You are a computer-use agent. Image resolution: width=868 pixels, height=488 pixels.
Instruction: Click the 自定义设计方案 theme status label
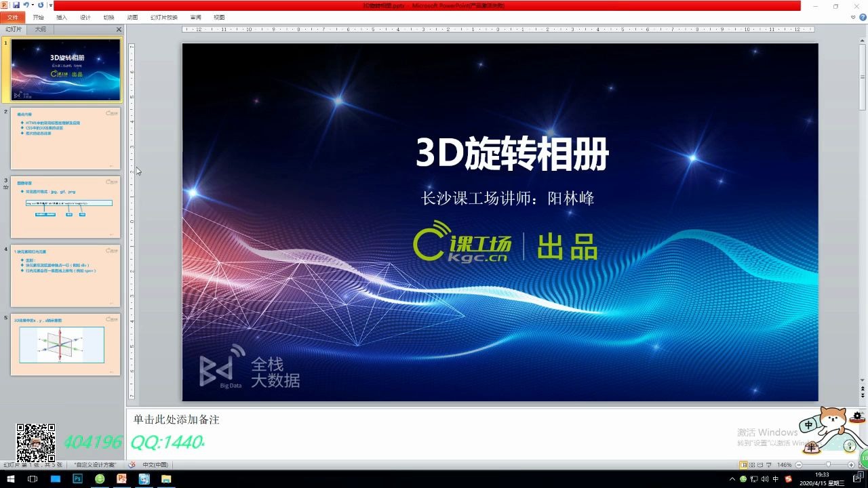[x=95, y=465]
